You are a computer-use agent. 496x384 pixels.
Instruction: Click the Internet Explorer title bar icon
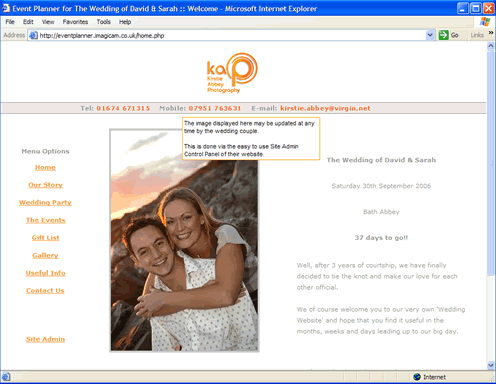click(6, 8)
